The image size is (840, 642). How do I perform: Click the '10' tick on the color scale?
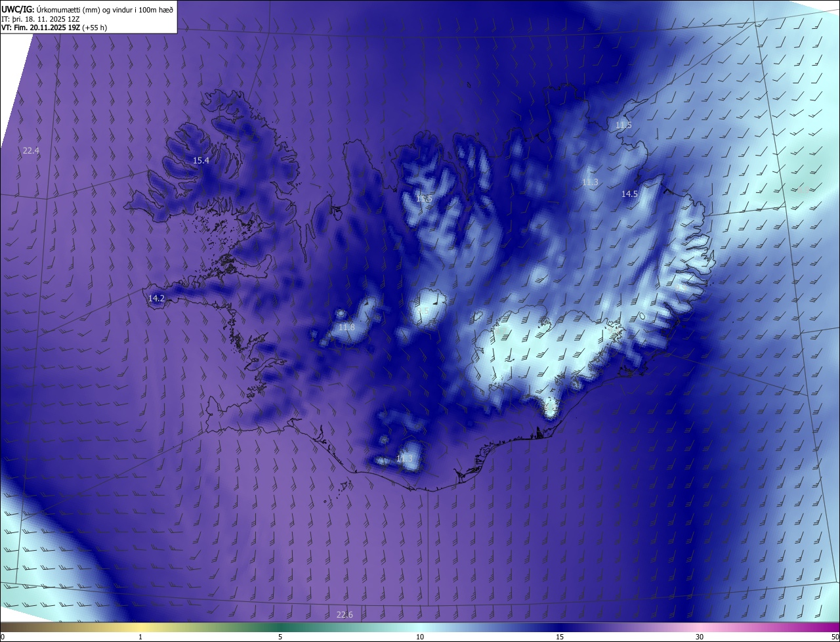click(420, 637)
